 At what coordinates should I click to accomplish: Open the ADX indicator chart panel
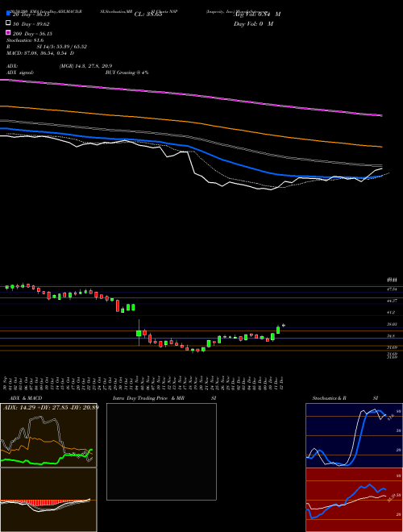point(48,435)
